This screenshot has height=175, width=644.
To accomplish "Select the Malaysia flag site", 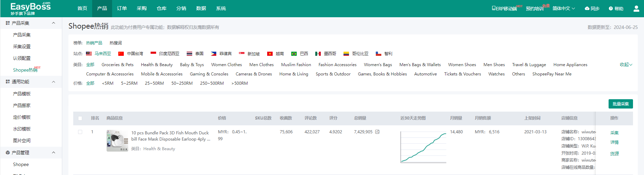I will click(89, 54).
